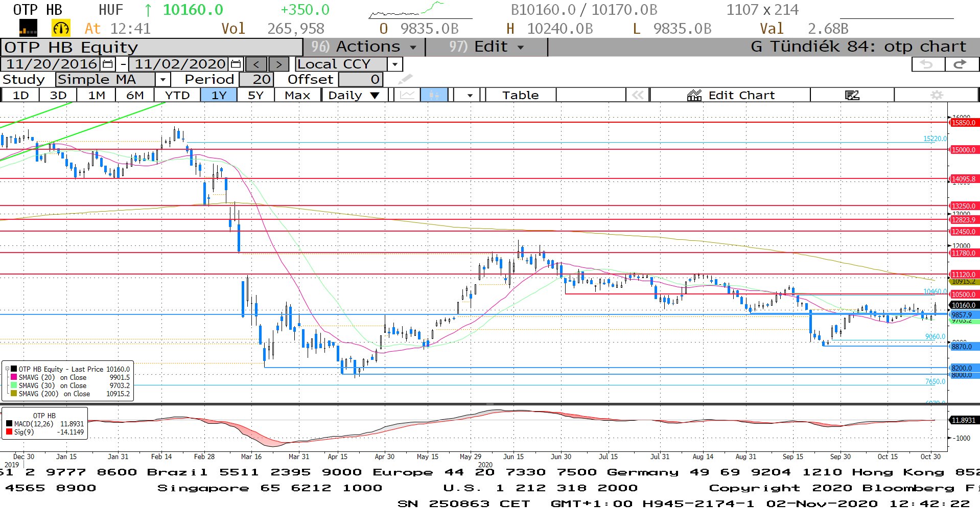The height and width of the screenshot is (524, 980).
Task: Step the date range backward
Action: pos(256,64)
